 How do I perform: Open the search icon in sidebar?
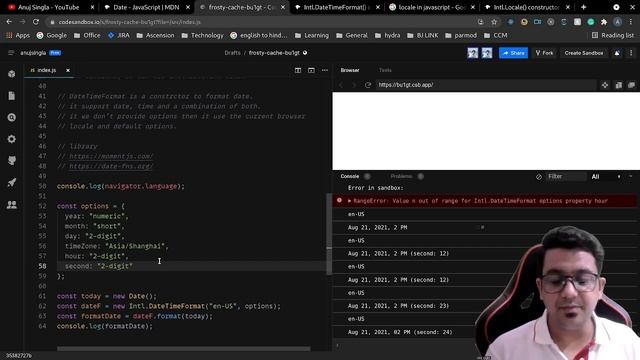coord(12,118)
